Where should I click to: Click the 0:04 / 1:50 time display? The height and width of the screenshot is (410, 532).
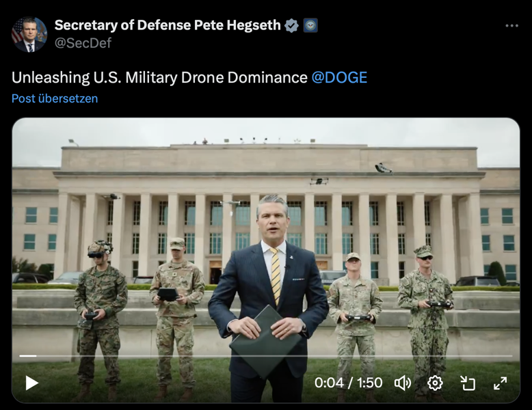click(x=349, y=383)
